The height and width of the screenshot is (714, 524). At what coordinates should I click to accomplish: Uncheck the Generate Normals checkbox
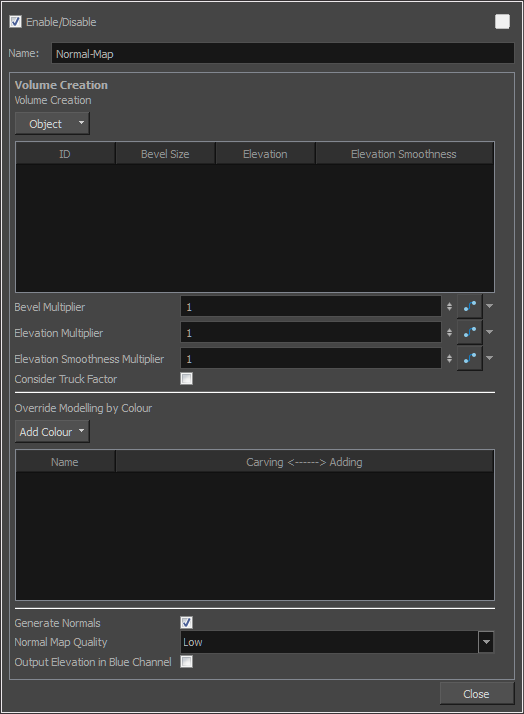[187, 622]
